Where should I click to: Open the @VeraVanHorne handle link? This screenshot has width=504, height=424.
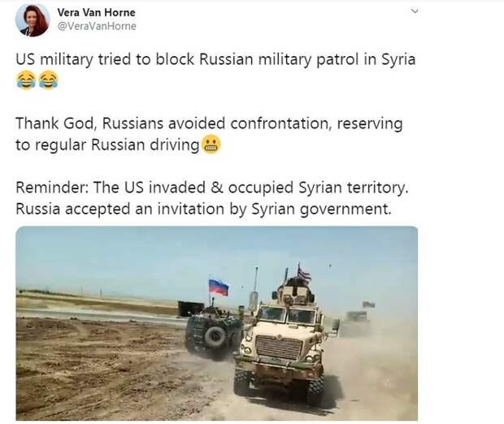coord(97,26)
